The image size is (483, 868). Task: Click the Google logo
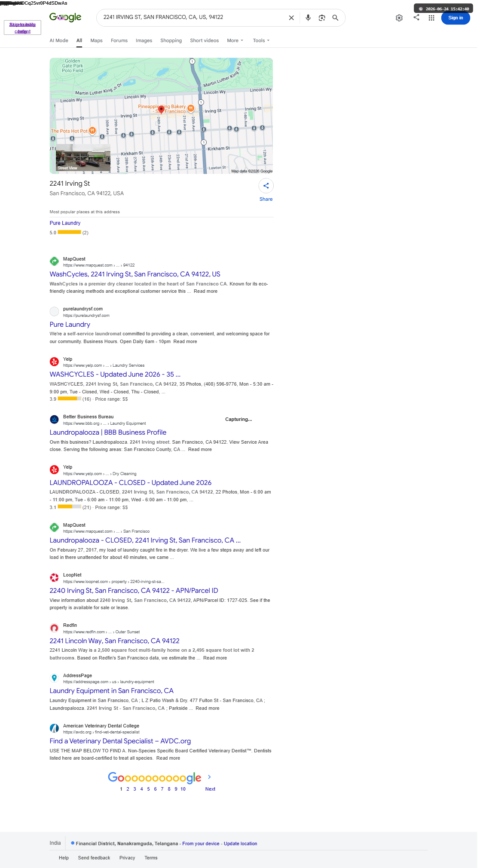tap(65, 17)
